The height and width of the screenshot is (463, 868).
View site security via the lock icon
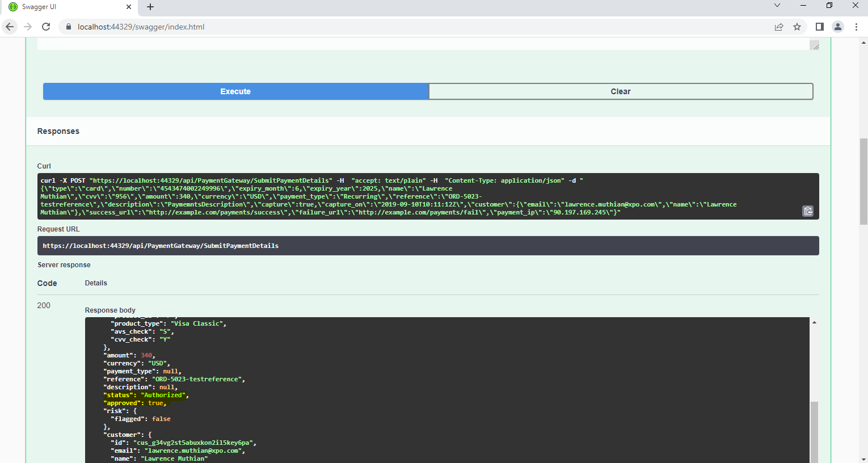68,27
